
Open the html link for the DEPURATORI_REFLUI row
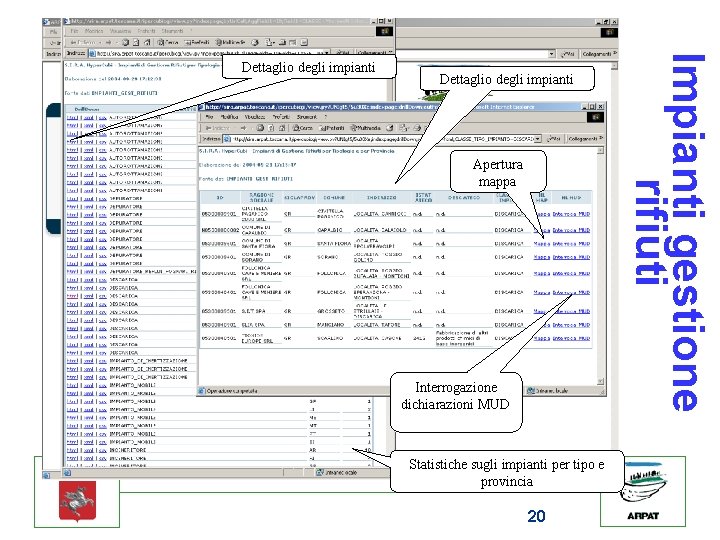[x=72, y=271]
